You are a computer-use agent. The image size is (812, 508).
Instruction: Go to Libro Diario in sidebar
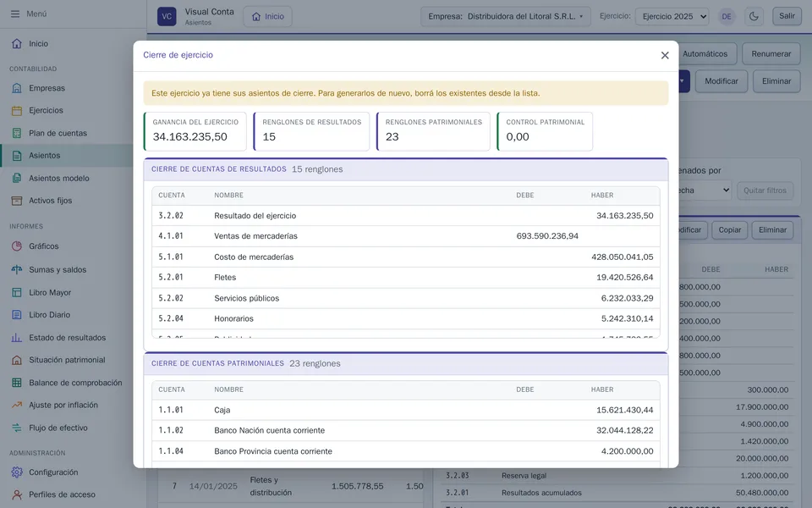(x=66, y=315)
